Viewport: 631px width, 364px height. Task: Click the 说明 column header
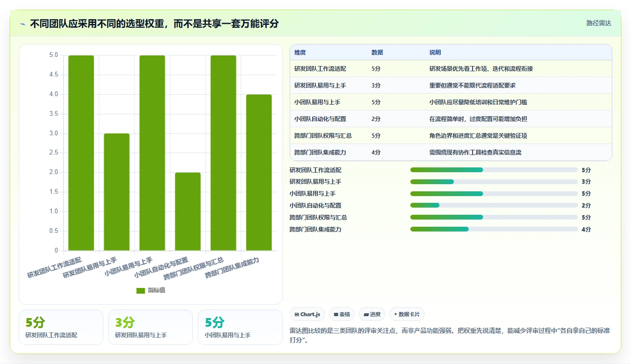tap(435, 53)
